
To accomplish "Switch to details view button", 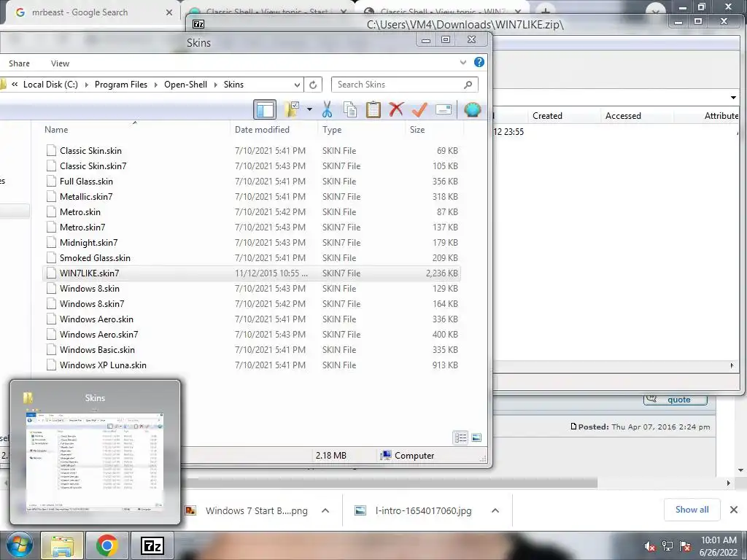I will pyautogui.click(x=461, y=437).
